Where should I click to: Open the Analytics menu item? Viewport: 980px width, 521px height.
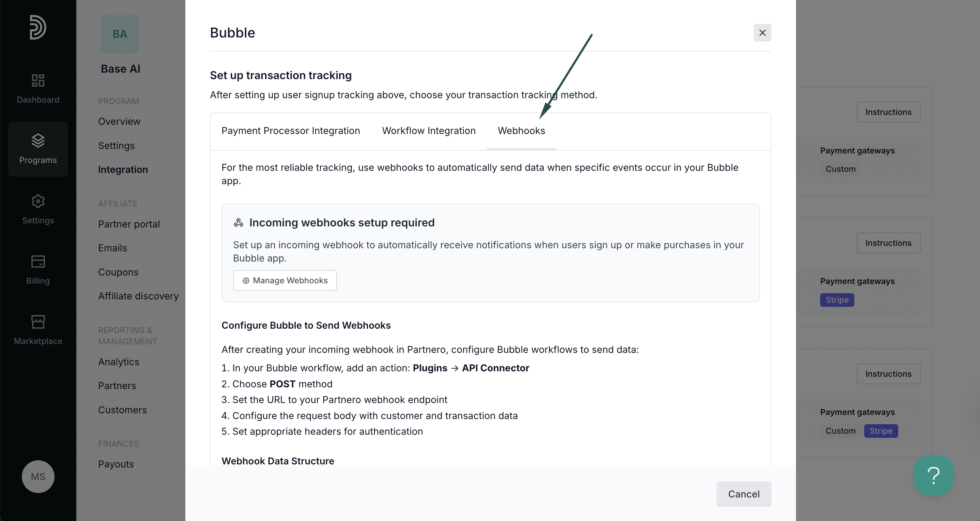(119, 361)
